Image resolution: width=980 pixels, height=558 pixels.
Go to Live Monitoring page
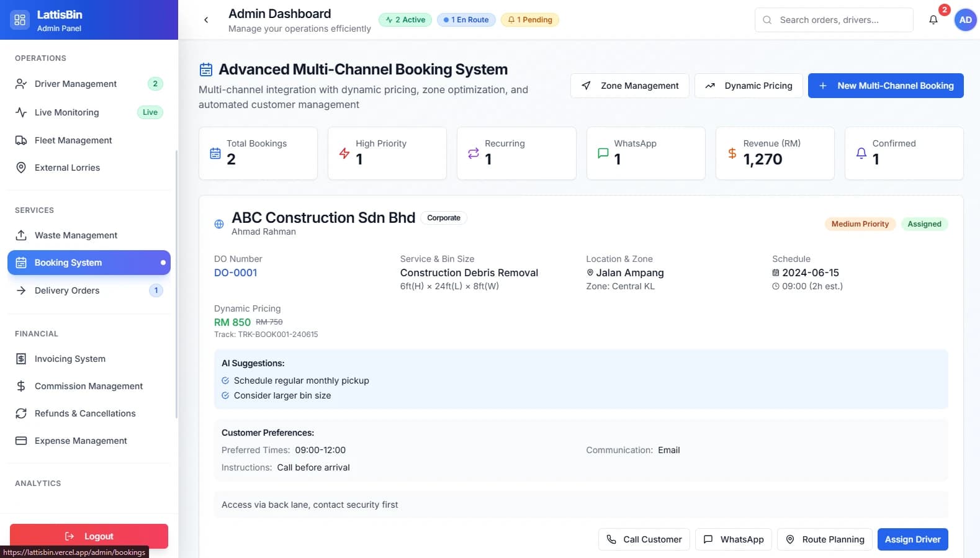tap(66, 112)
